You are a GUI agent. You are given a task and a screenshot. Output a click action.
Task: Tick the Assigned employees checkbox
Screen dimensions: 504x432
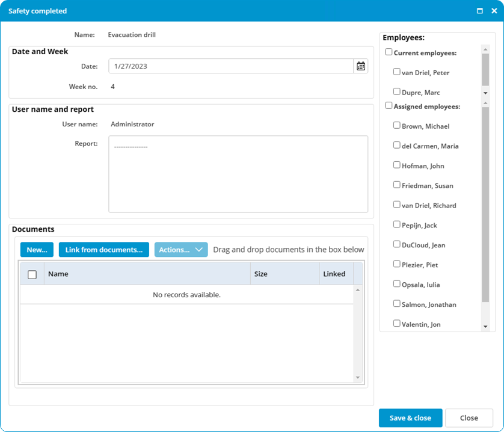click(389, 105)
